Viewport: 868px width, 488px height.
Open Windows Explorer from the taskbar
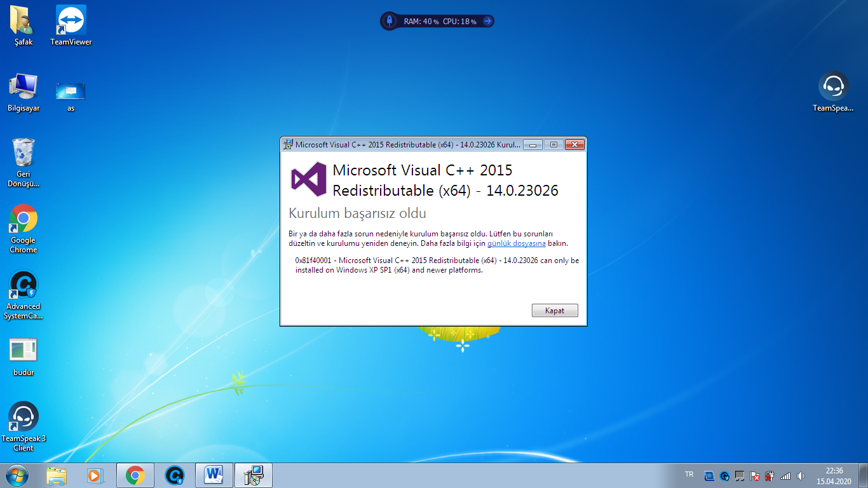[57, 475]
